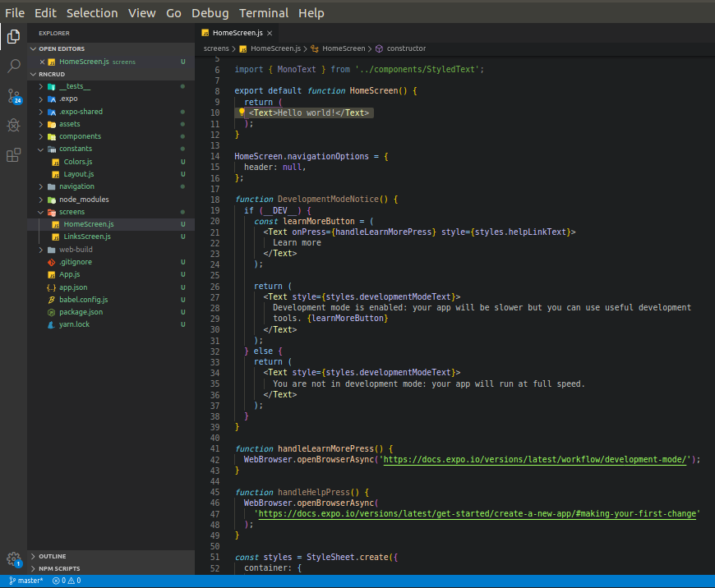Open the Manage gear menu with notification badge
The height and width of the screenshot is (588, 715).
[x=13, y=559]
